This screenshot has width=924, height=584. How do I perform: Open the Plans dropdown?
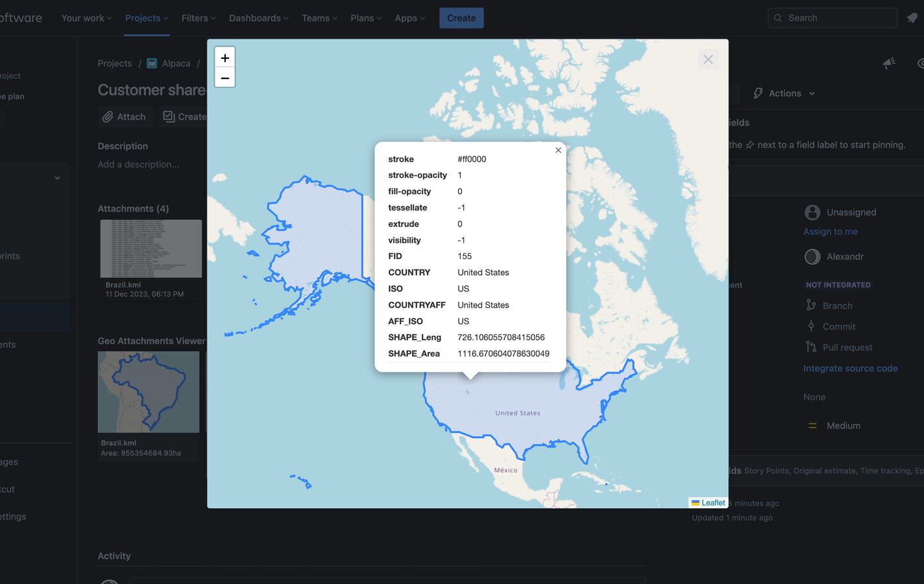pyautogui.click(x=367, y=18)
